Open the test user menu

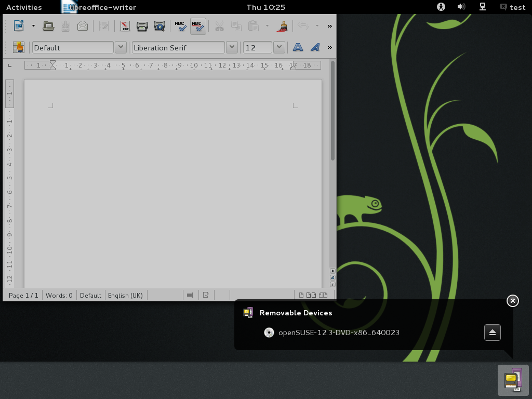(513, 7)
